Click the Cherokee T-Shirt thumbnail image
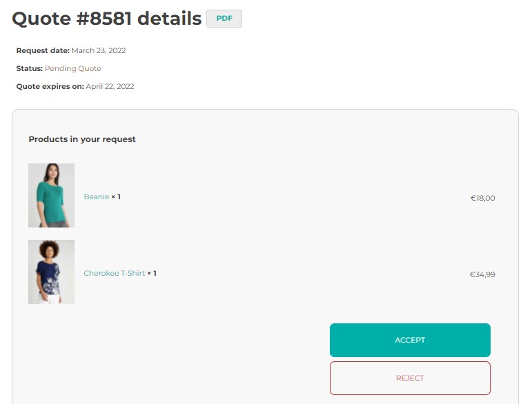Image resolution: width=532 pixels, height=404 pixels. click(x=52, y=272)
